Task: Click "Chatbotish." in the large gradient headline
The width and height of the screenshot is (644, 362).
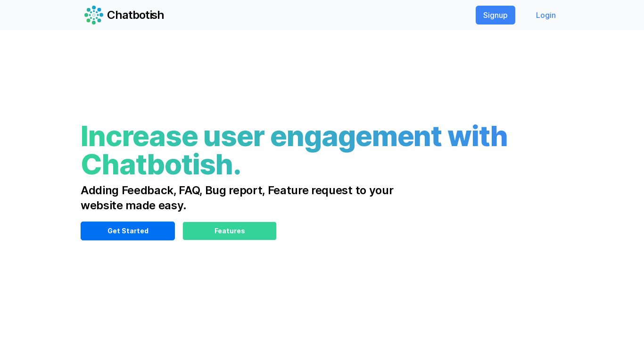Action: pos(161,165)
